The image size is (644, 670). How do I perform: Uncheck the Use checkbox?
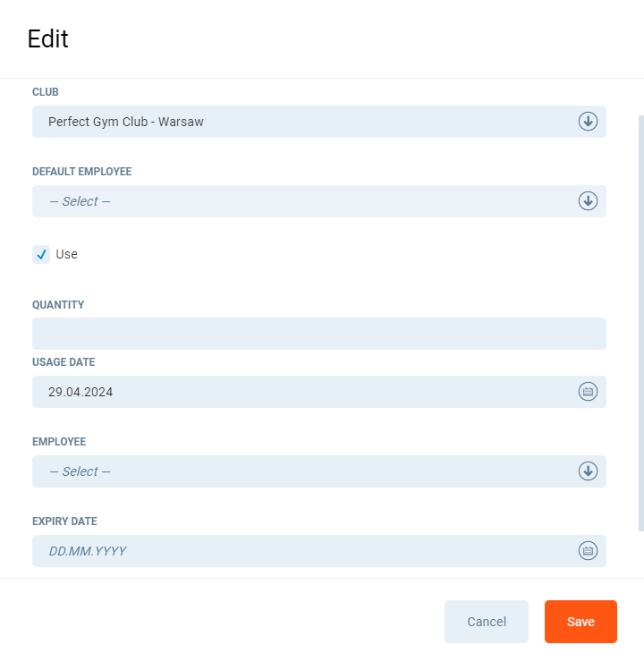coord(41,254)
